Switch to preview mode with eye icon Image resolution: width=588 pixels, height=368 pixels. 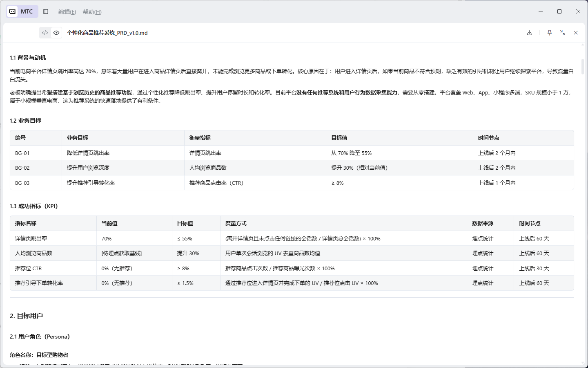pos(56,33)
